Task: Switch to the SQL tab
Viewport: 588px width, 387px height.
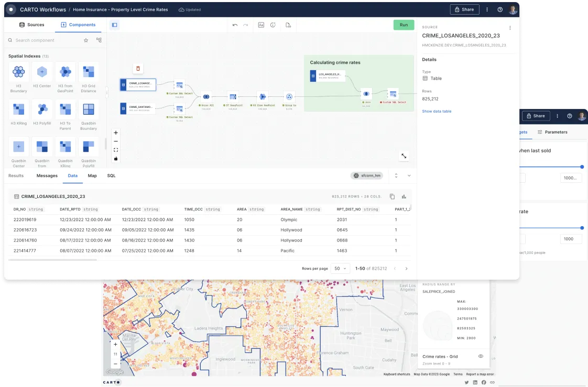Action: 111,176
